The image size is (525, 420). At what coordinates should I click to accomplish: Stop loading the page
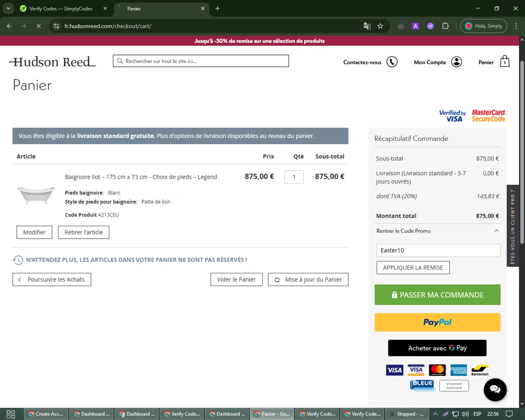point(38,26)
